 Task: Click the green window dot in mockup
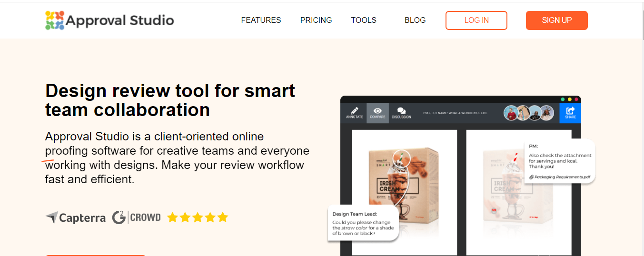pyautogui.click(x=563, y=99)
